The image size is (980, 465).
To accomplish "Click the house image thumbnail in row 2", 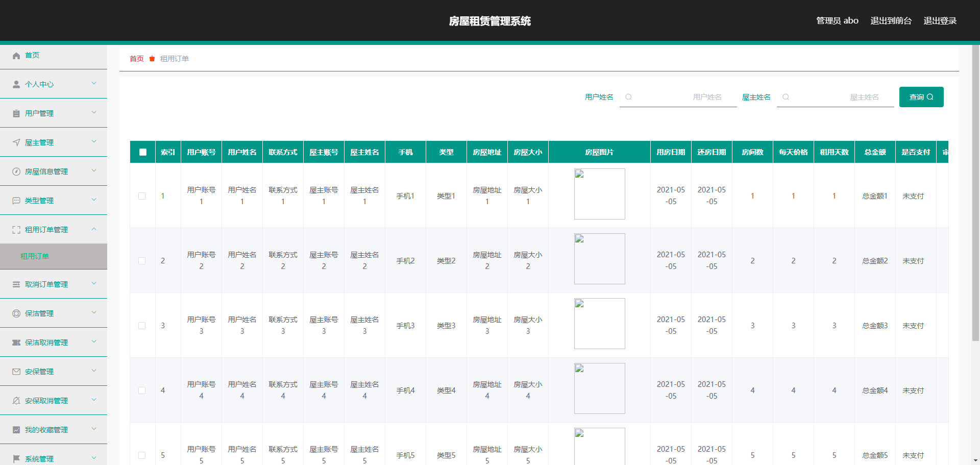I will coord(599,259).
